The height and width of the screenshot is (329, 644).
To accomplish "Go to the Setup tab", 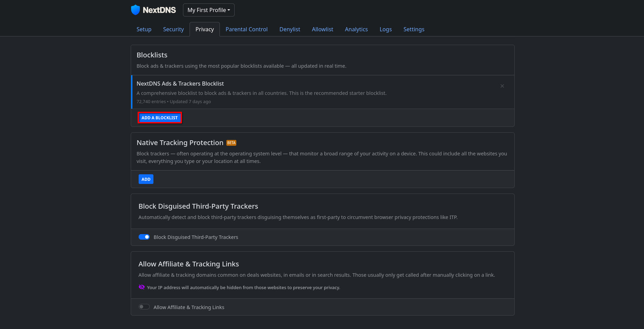I will [144, 29].
